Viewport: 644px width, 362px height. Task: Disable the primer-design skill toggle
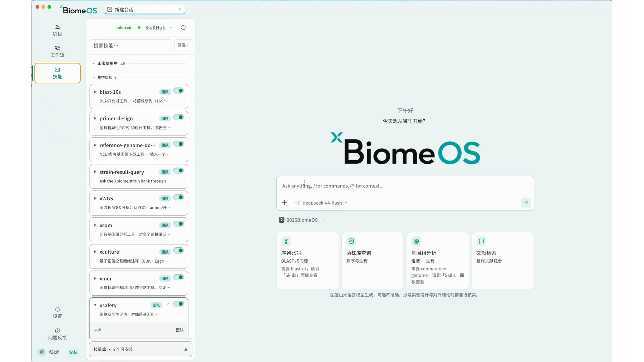pyautogui.click(x=178, y=117)
